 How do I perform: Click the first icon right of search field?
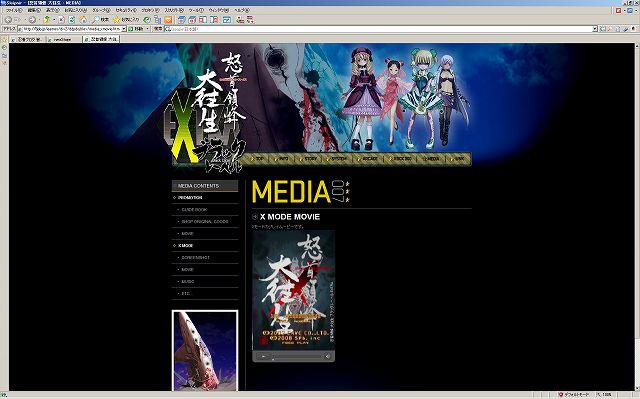[x=602, y=29]
